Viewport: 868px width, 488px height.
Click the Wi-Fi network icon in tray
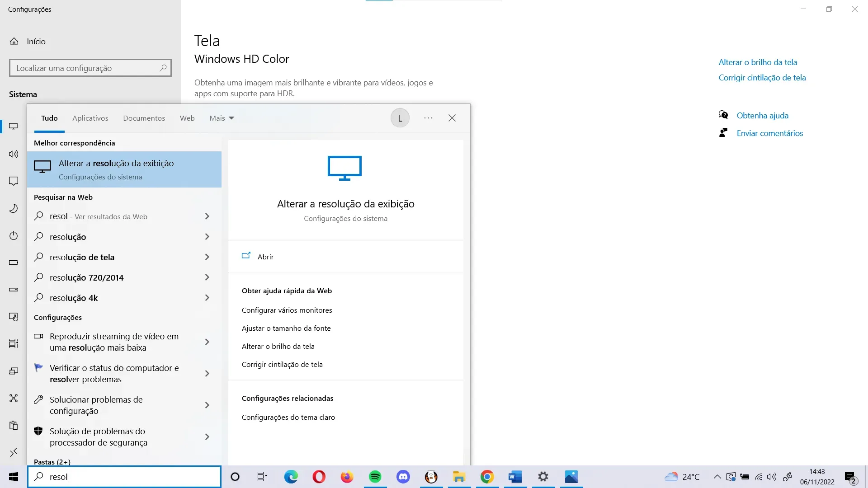coord(759,477)
